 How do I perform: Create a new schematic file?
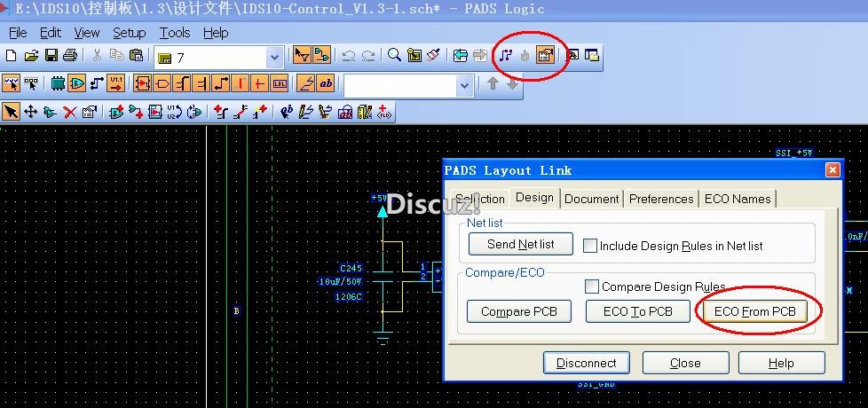click(x=11, y=55)
